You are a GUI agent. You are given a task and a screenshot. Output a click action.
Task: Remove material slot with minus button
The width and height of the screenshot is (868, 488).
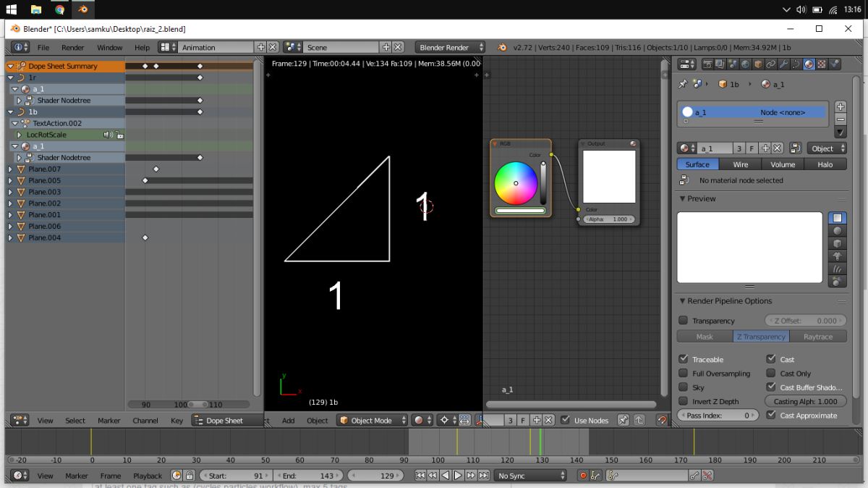click(840, 119)
